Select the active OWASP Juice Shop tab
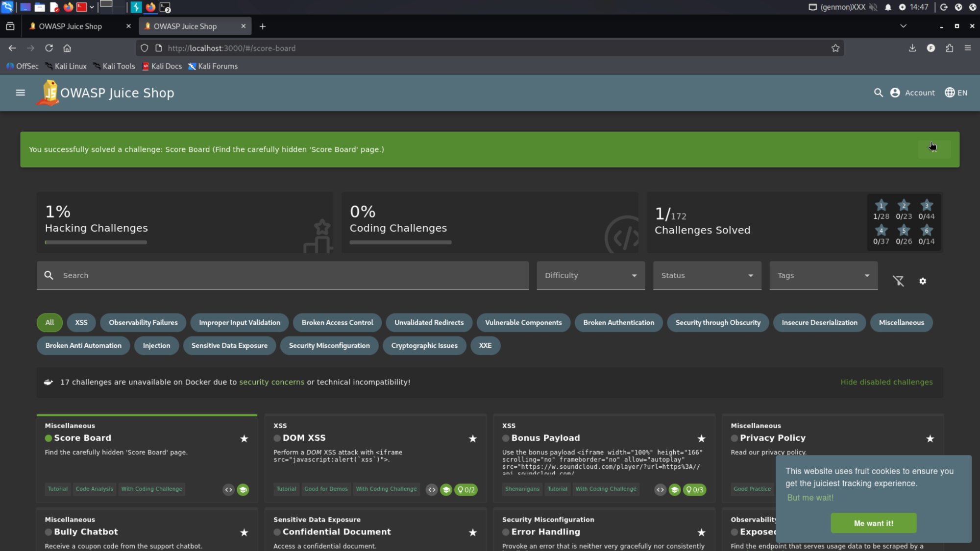 coord(195,26)
